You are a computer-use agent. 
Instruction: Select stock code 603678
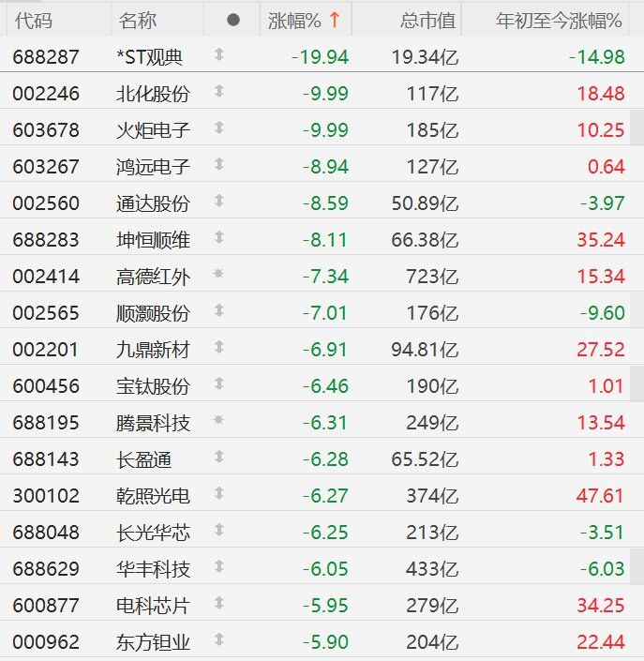click(46, 130)
